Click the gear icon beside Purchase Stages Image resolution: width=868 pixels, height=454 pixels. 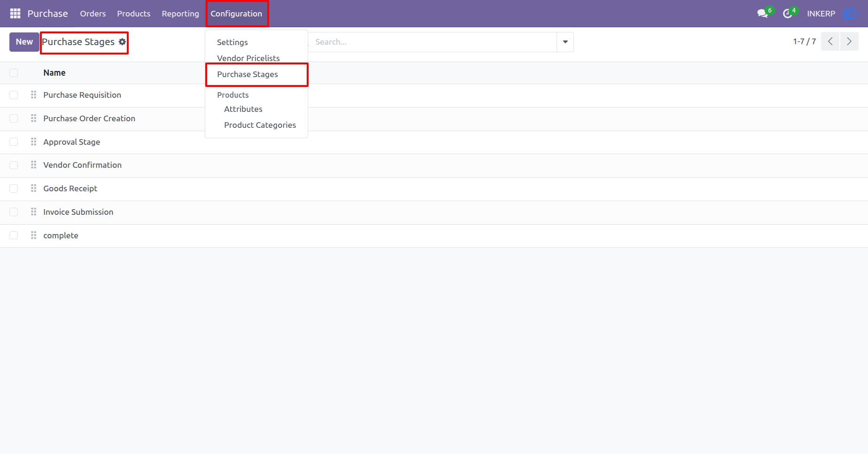[x=122, y=42]
